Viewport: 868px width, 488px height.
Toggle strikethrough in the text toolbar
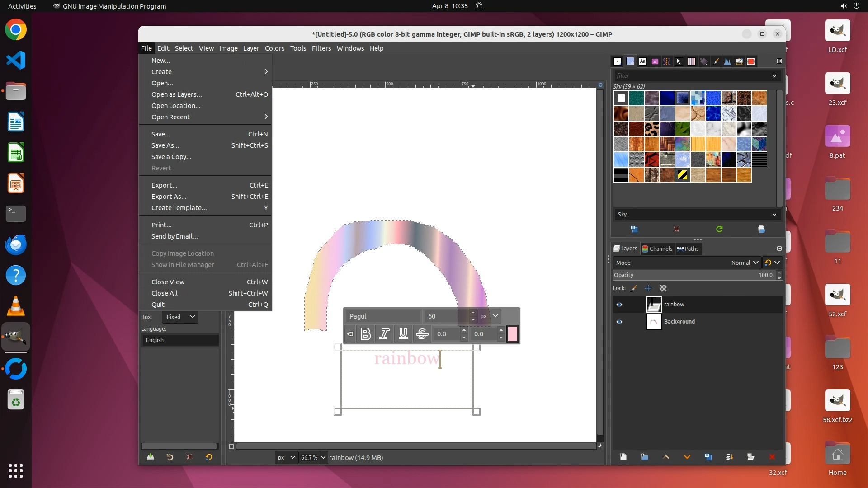point(422,334)
